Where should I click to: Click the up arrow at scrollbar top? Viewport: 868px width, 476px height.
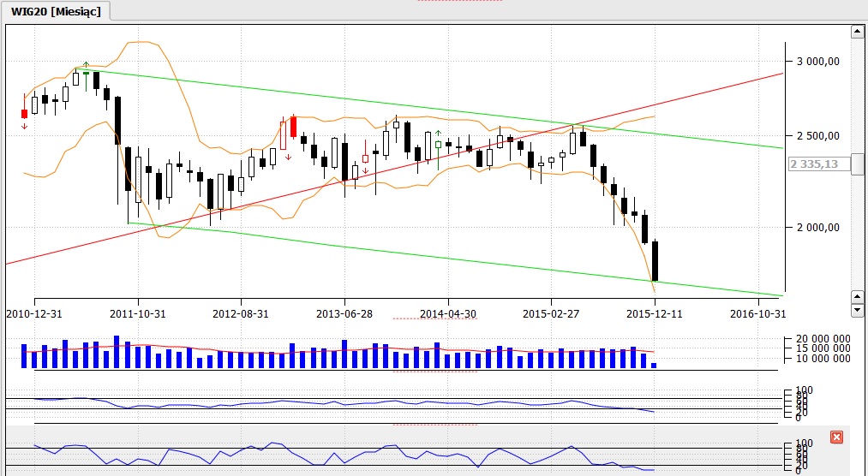pos(858,32)
